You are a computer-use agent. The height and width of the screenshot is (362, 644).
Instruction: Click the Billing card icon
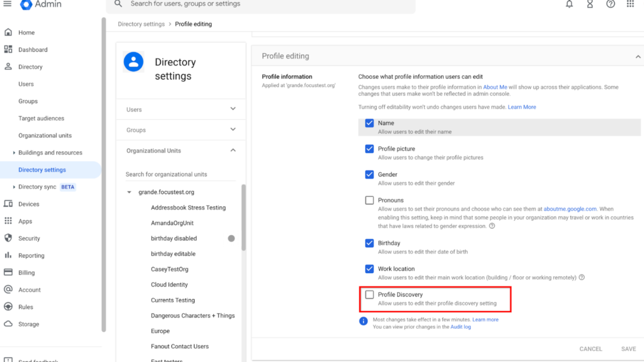pos(8,272)
